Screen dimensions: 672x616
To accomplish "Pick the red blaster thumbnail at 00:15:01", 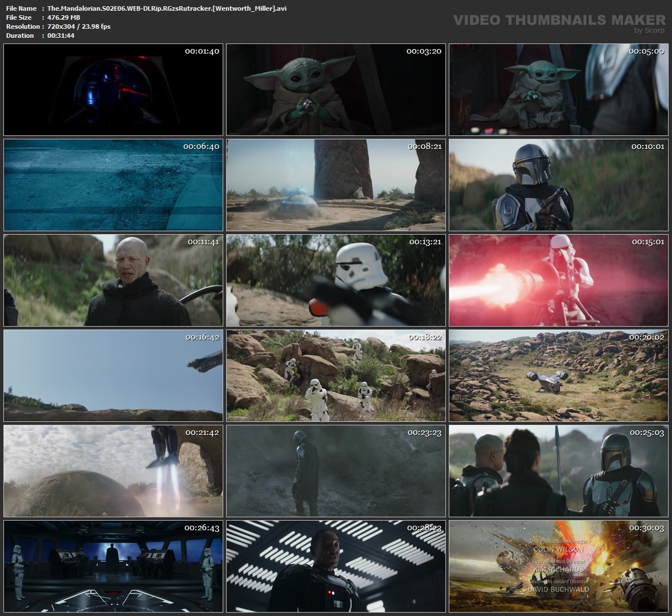I will pyautogui.click(x=559, y=280).
